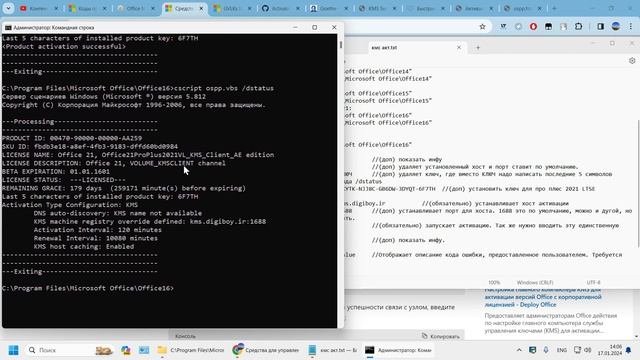Switch to the GitHub browser tab
This screenshot has height=360, width=640.
coord(281,8)
